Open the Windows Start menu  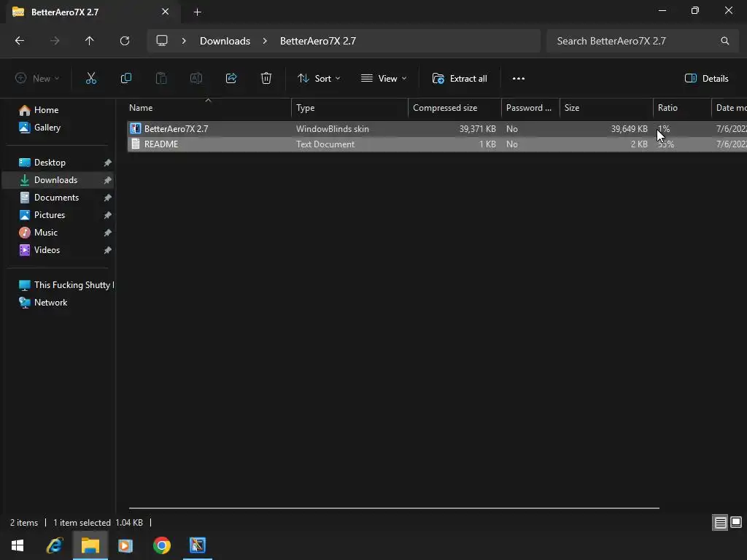point(18,545)
